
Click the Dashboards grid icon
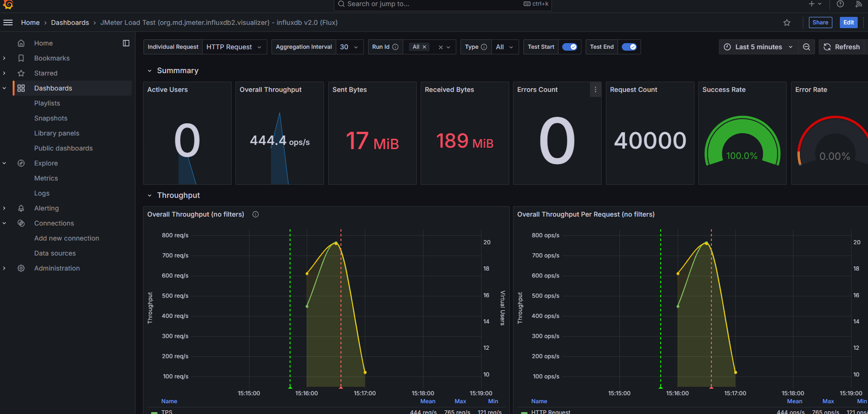(21, 88)
